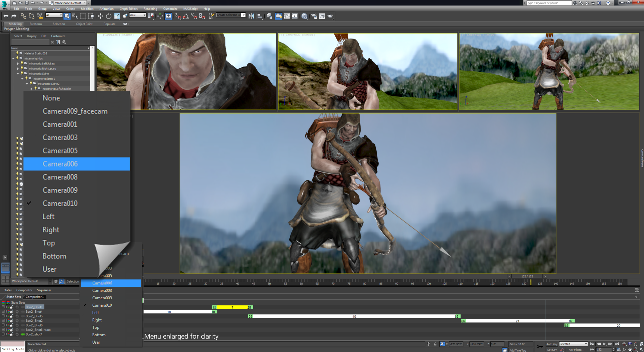This screenshot has width=644, height=352.
Task: Click the Key Filters button
Action: (576, 350)
